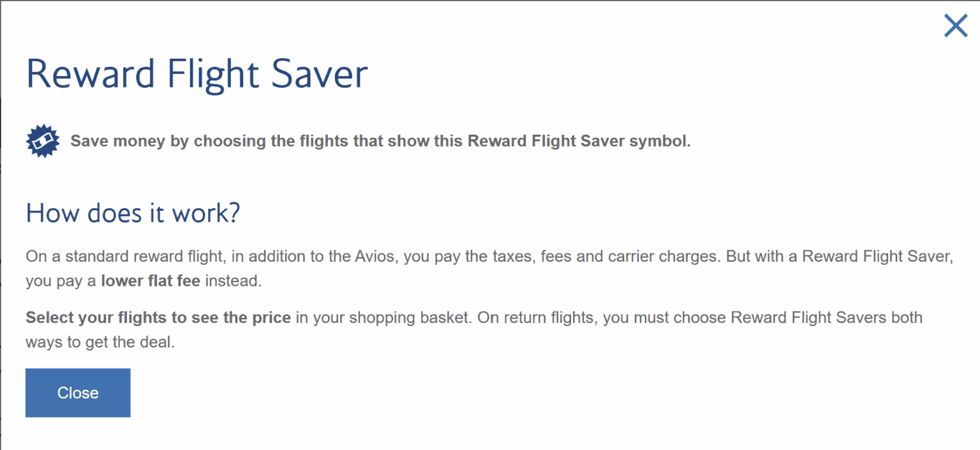This screenshot has height=450, width=980.
Task: Select the sentence about taxes and carrier charges
Action: point(383,256)
